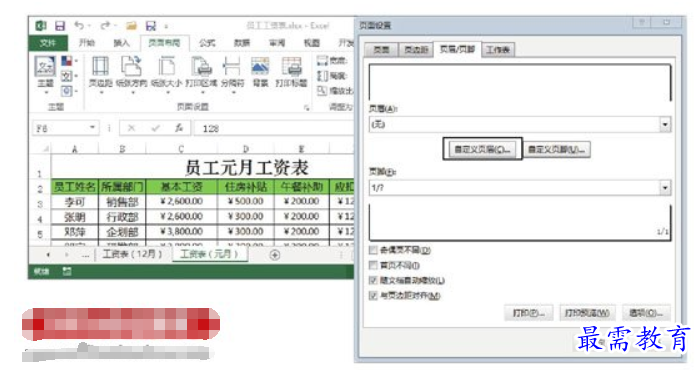Click the Page Setup dialog help button

click(x=641, y=22)
